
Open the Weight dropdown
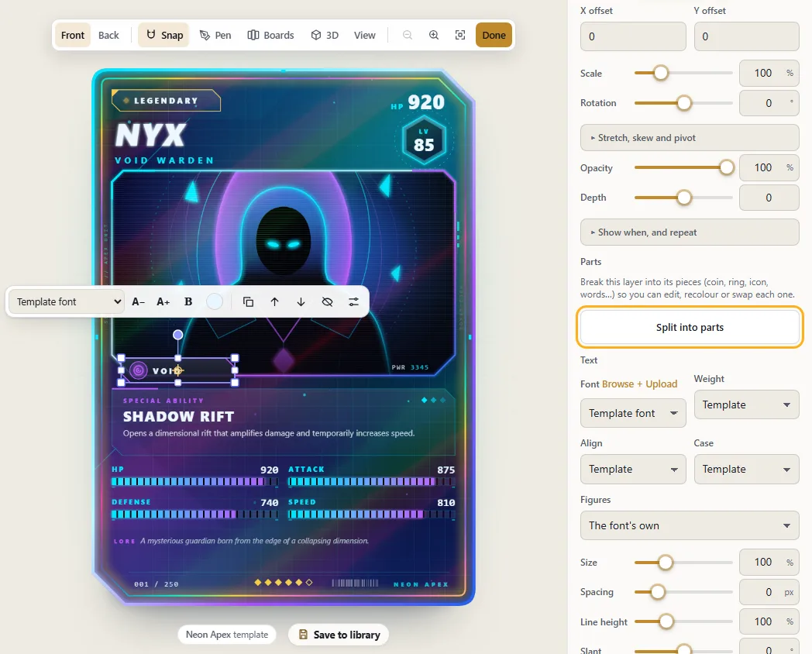coord(746,405)
